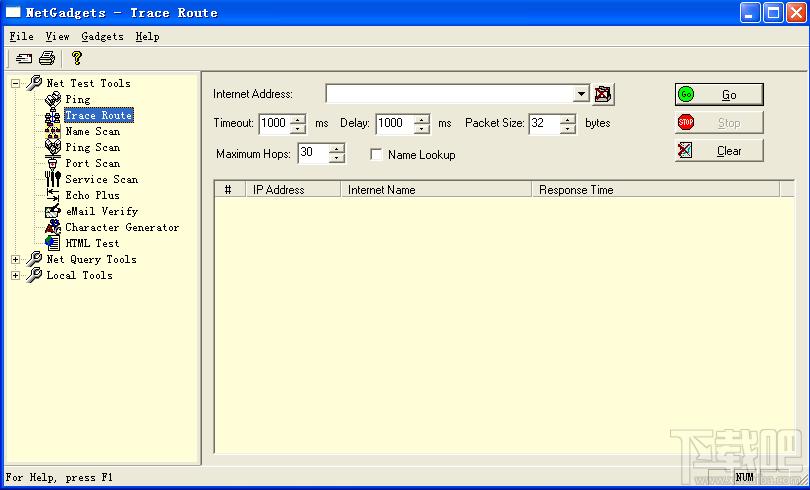Viewport: 810px width, 490px height.
Task: Select the Local Tools label
Action: coord(80,275)
